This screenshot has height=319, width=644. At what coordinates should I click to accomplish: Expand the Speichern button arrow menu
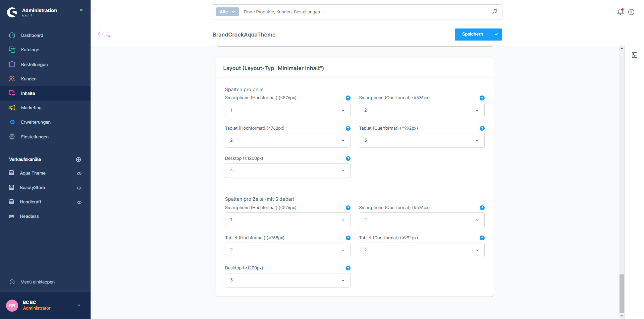[x=496, y=35]
